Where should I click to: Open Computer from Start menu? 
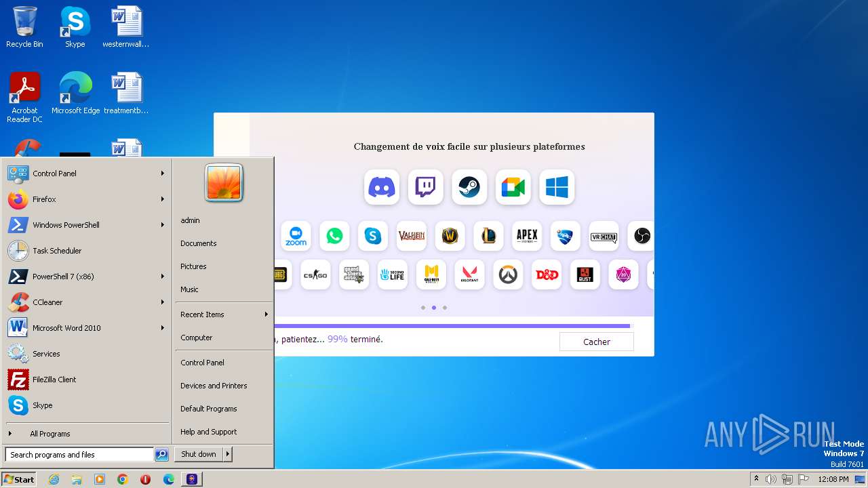coord(197,338)
